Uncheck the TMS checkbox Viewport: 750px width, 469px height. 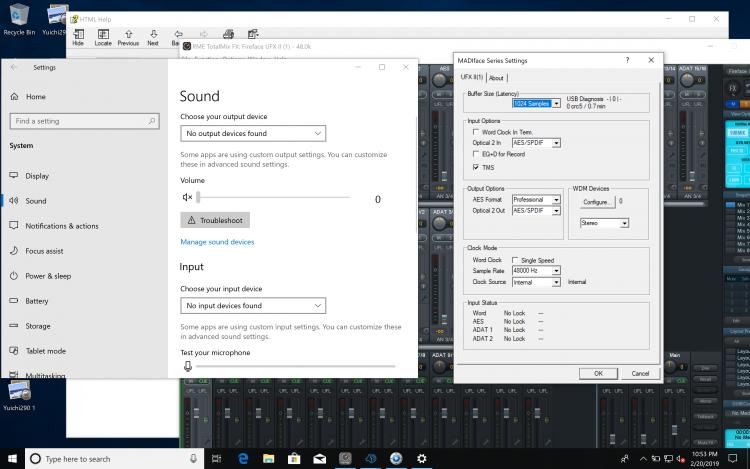[475, 167]
